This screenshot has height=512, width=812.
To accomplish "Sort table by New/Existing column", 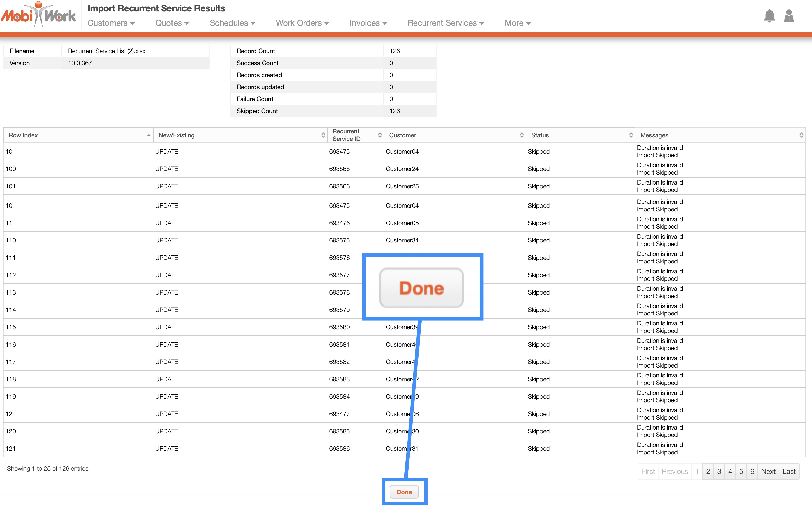I will point(323,135).
